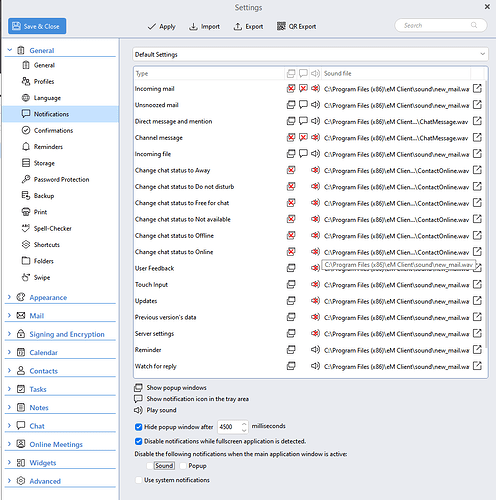This screenshot has height=500, width=496.
Task: Expand the Contacts section
Action: click(x=9, y=371)
